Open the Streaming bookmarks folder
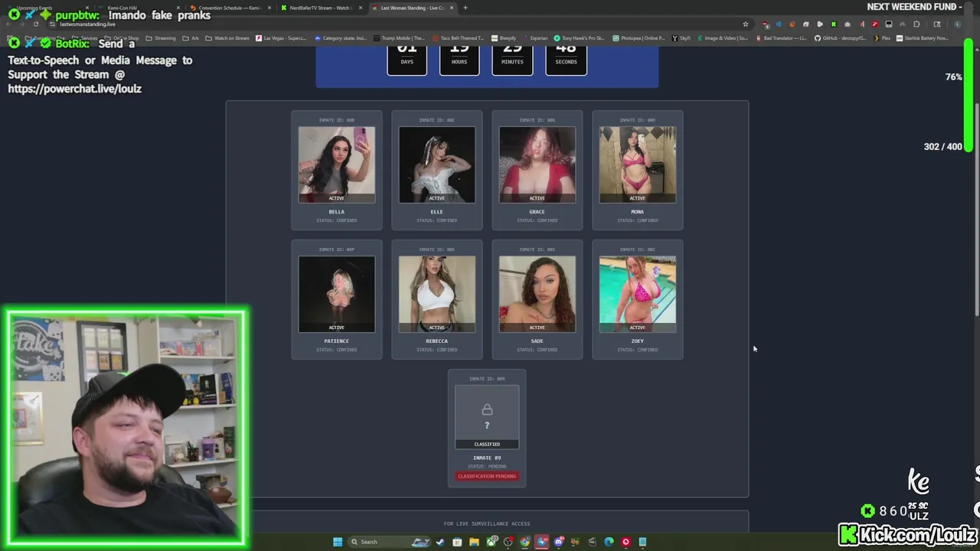Viewport: 980px width, 551px height. pyautogui.click(x=160, y=38)
